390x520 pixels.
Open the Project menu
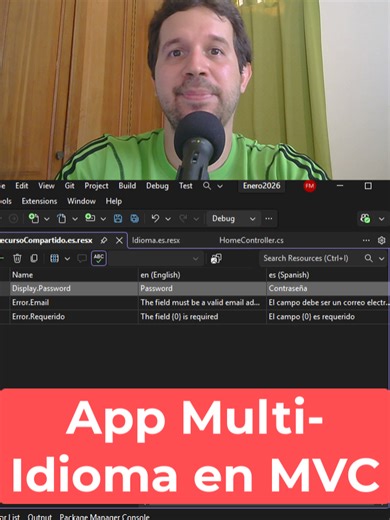[x=96, y=186]
